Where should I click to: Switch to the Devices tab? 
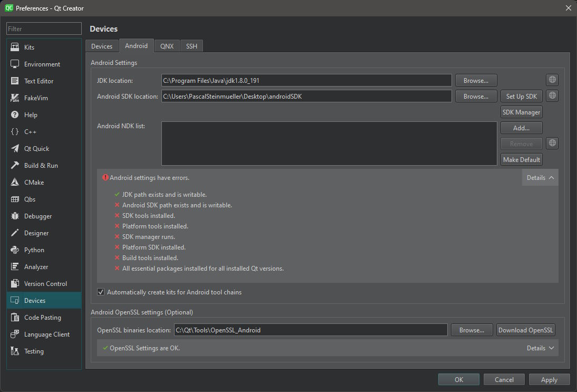pos(102,46)
